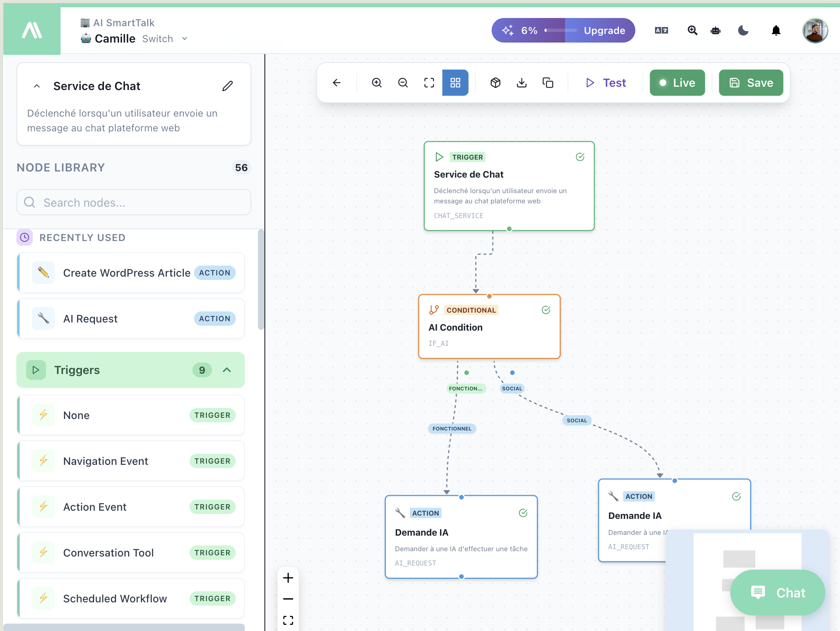Viewport: 840px width, 631px height.
Task: Open the language translation icon in the header
Action: pos(661,30)
